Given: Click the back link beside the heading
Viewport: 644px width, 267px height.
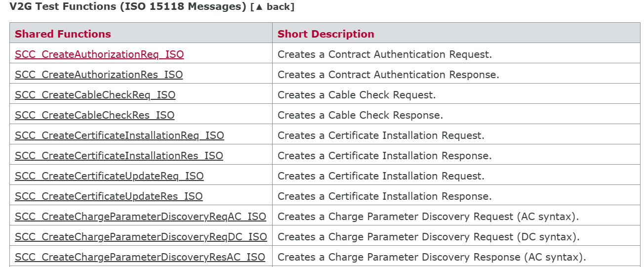Looking at the screenshot, I should point(273,7).
